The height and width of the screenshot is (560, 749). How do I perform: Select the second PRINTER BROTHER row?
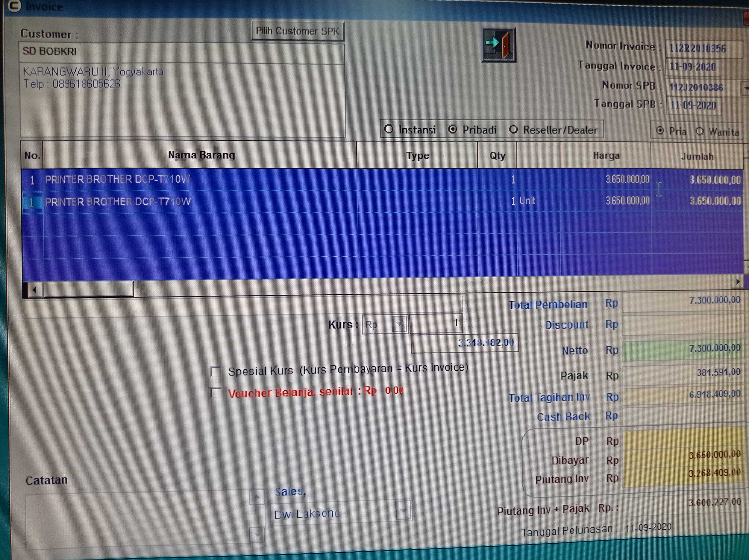118,202
